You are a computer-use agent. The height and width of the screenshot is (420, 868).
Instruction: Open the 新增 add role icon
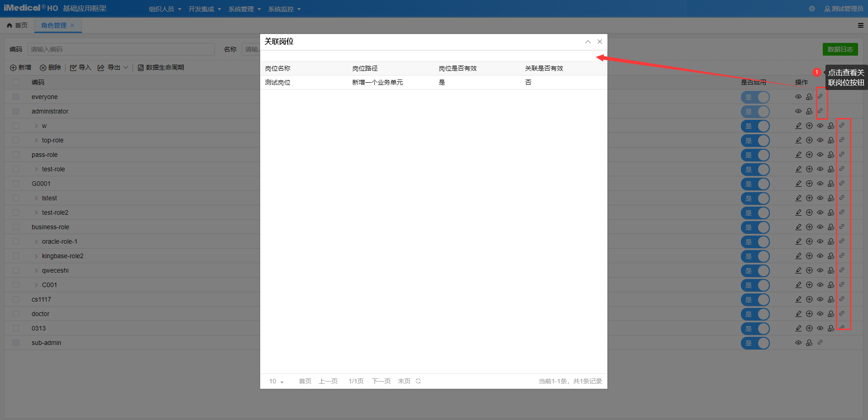pos(20,67)
